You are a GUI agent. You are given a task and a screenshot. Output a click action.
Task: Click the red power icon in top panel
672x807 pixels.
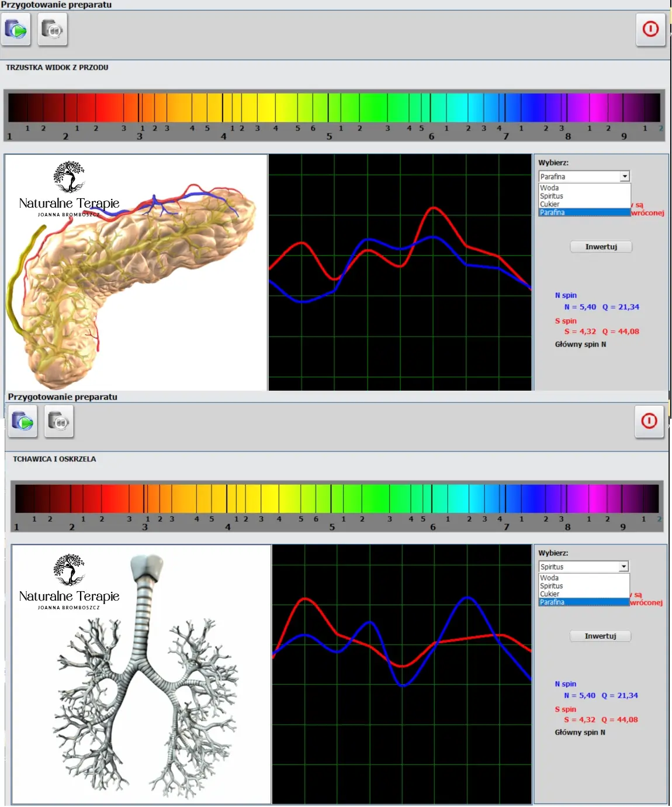[650, 29]
